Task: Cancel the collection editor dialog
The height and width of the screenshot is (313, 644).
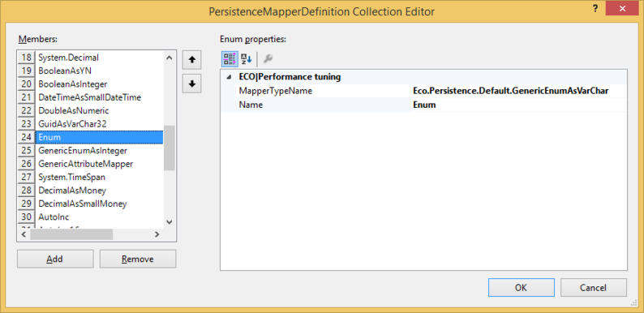Action: click(x=594, y=288)
